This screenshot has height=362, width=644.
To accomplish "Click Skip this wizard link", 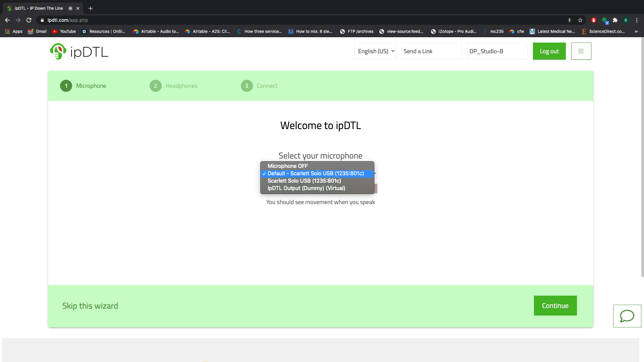I will pyautogui.click(x=90, y=306).
